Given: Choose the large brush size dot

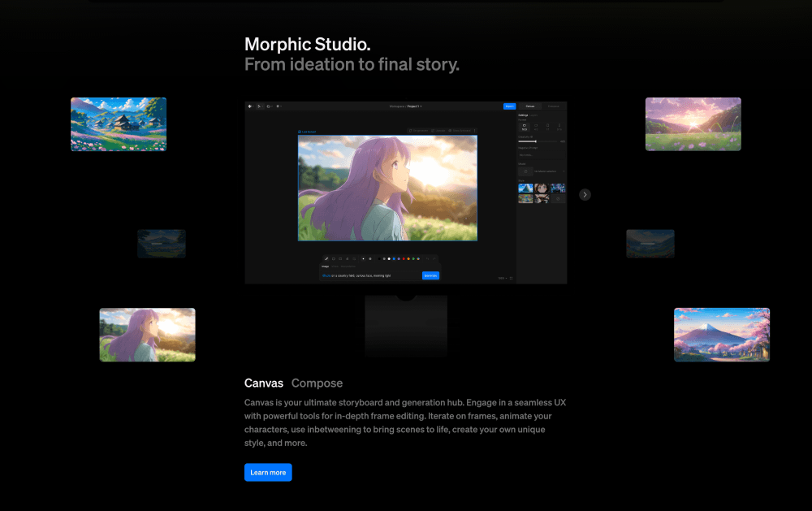Looking at the screenshot, I should pos(370,258).
